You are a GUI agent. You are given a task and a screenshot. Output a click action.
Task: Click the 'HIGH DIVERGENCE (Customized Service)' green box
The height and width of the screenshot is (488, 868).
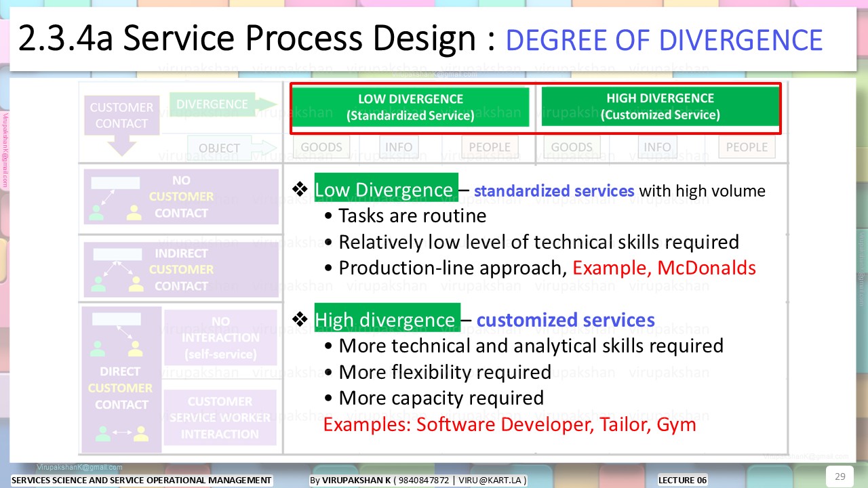tap(660, 106)
